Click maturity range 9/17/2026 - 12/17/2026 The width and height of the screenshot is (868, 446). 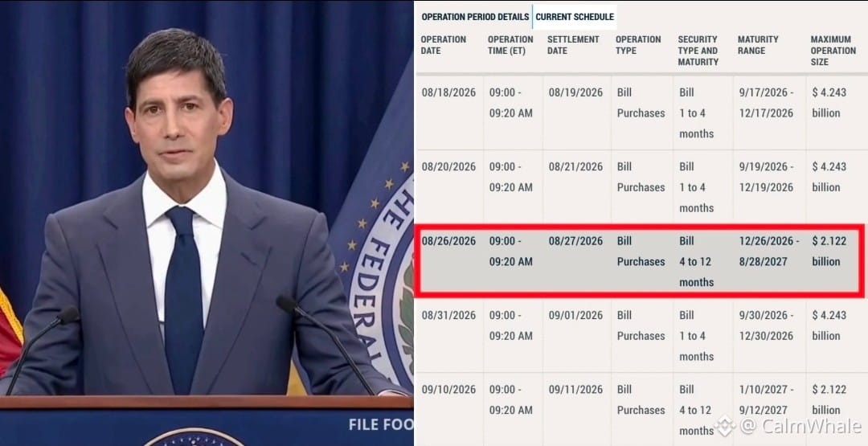[x=767, y=102]
